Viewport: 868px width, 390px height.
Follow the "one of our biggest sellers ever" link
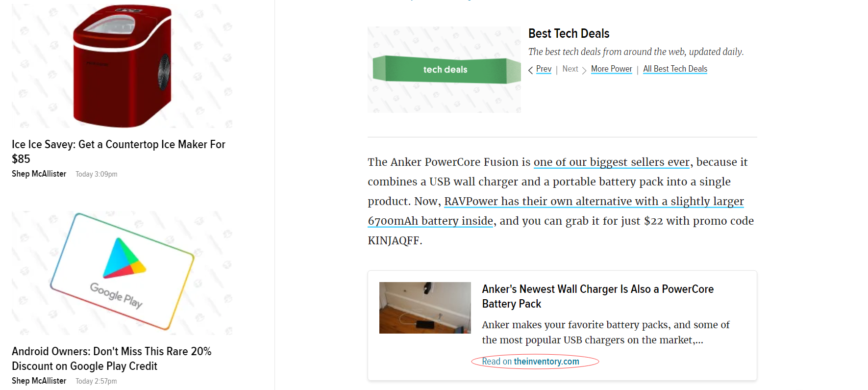611,162
